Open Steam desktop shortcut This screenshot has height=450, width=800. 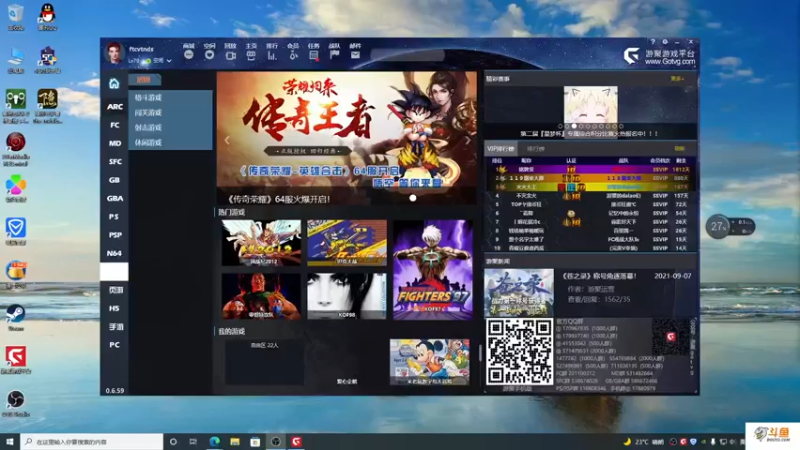[15, 317]
